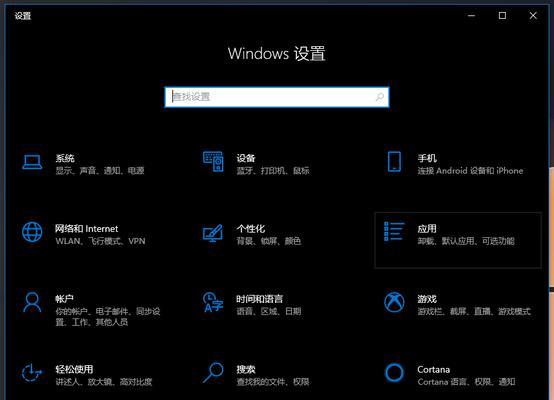The height and width of the screenshot is (400, 554).
Task: Open the Cortana settings title
Action: [434, 369]
